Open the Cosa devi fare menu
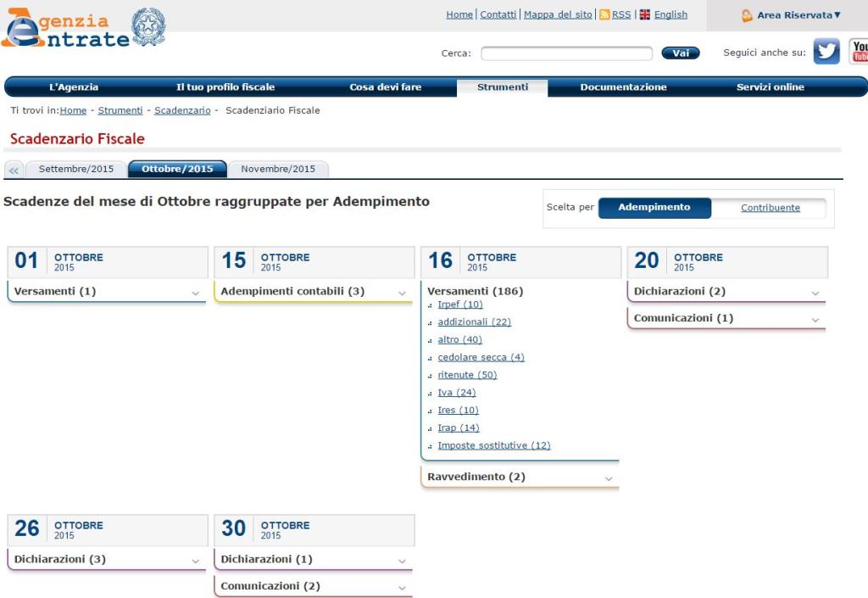Screen dimensions: 868x598 click(x=386, y=87)
